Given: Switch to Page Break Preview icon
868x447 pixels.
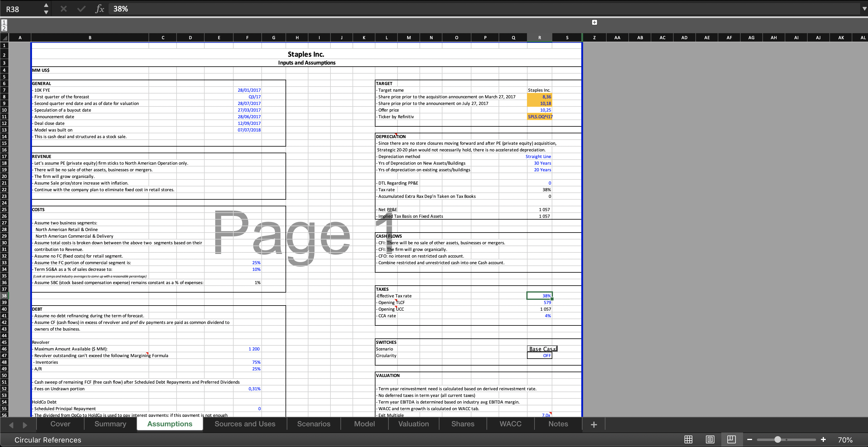Looking at the screenshot, I should click(731, 439).
